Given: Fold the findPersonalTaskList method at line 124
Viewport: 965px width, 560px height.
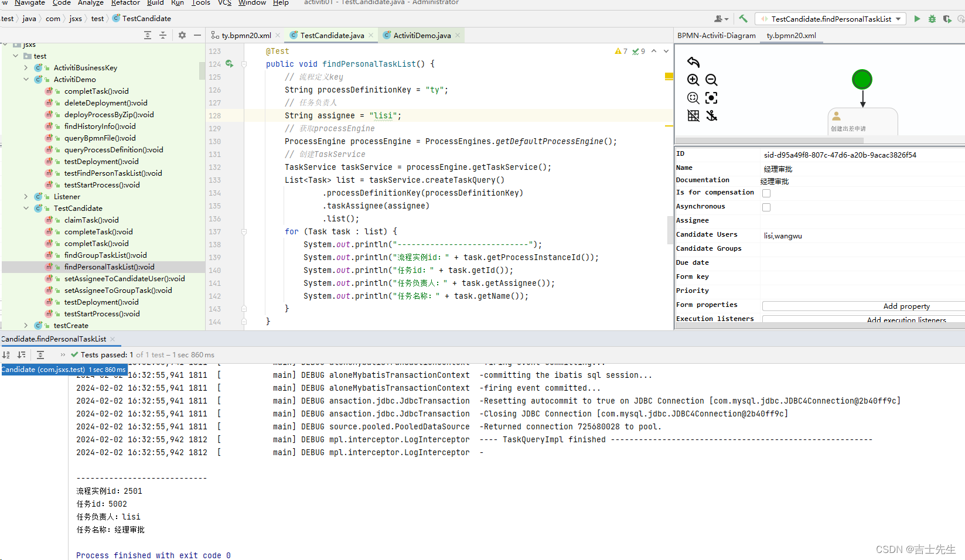Looking at the screenshot, I should click(244, 64).
